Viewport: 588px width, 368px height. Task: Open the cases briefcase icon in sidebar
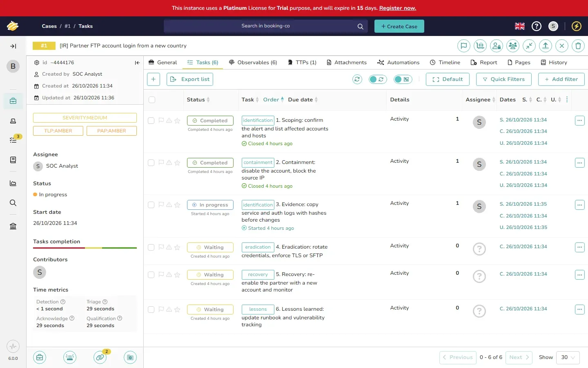coord(13,101)
